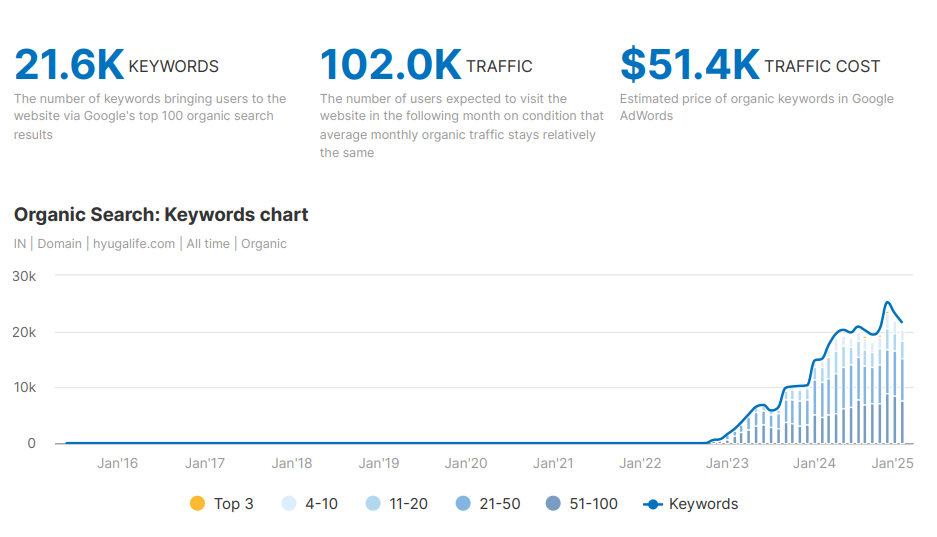This screenshot has height=537, width=937.
Task: Select the Organic Search: Keywords chart title
Action: click(161, 214)
